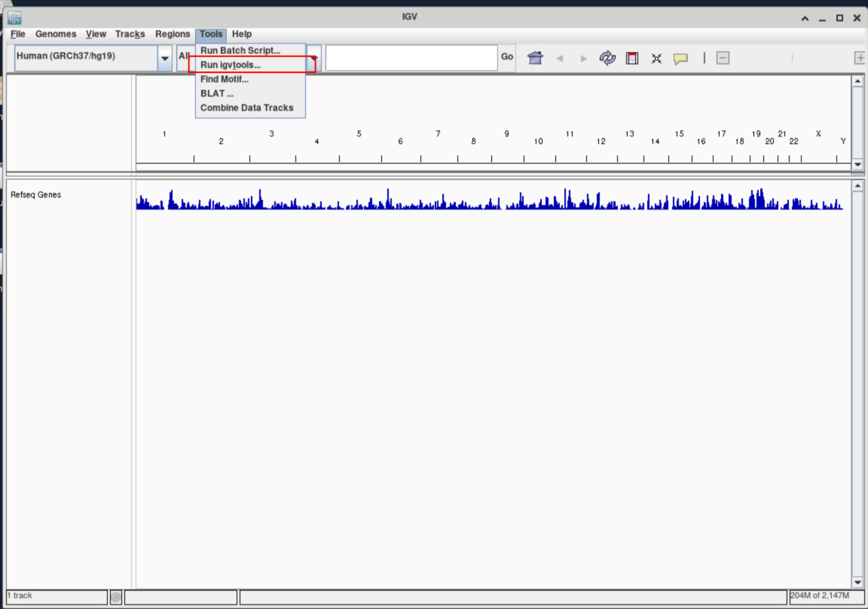Click chromosome 7 label in ruler

pyautogui.click(x=438, y=134)
